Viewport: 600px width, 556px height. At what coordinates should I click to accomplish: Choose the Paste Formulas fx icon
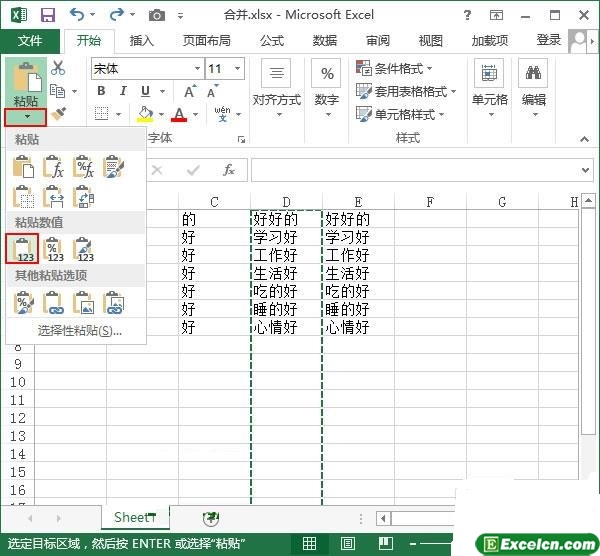tap(53, 167)
